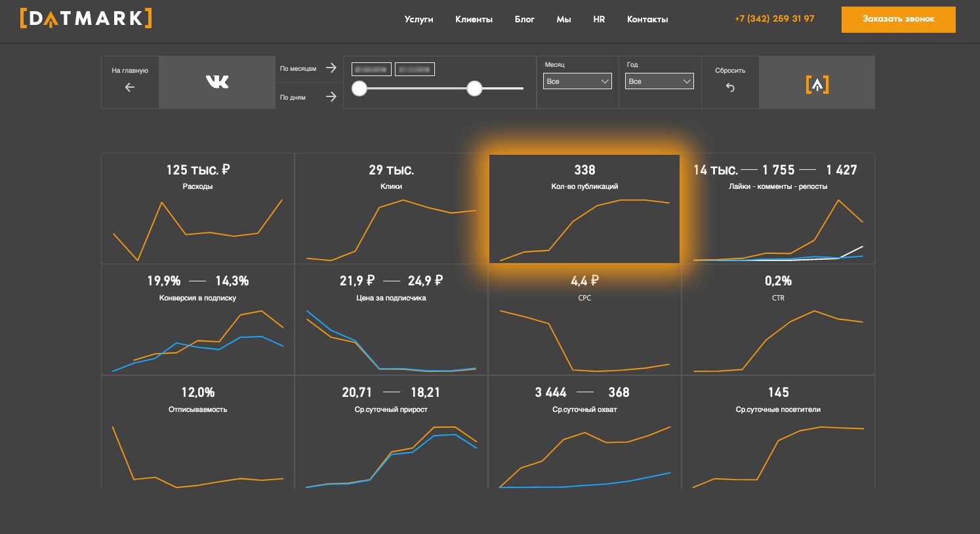Select the По месяцам view
Image resolution: width=980 pixels, height=534 pixels.
point(298,68)
